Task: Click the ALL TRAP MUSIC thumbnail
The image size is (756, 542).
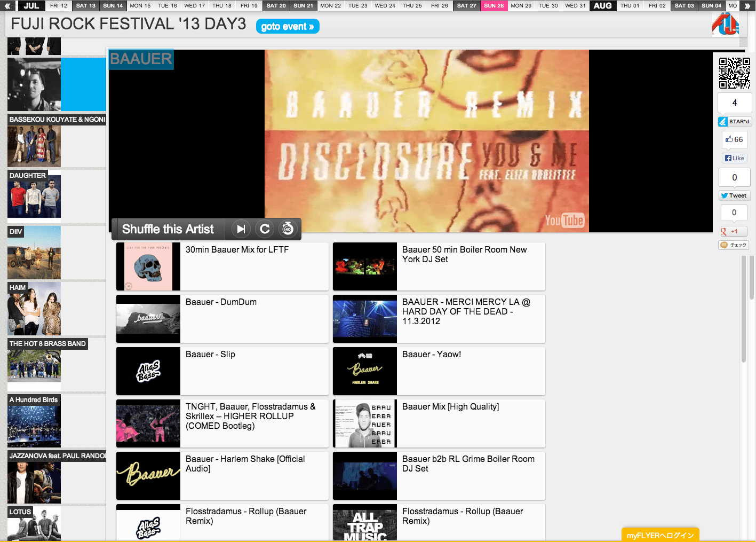Action: click(365, 523)
